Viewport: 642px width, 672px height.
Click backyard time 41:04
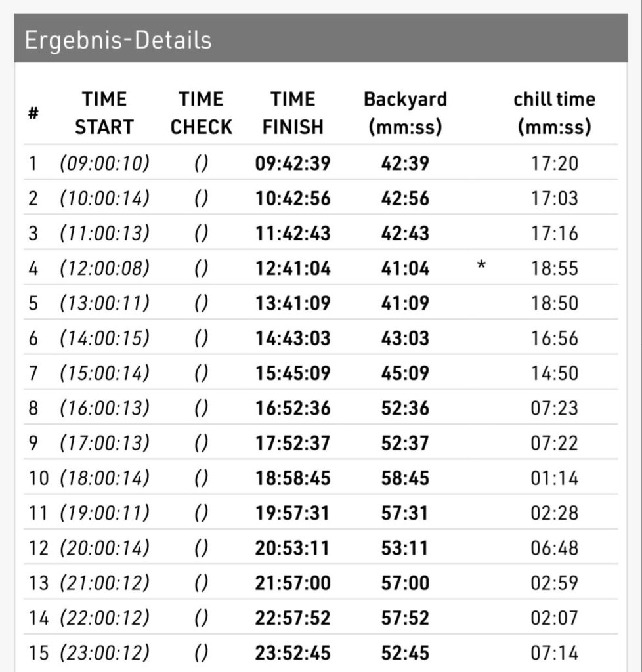[x=405, y=268]
